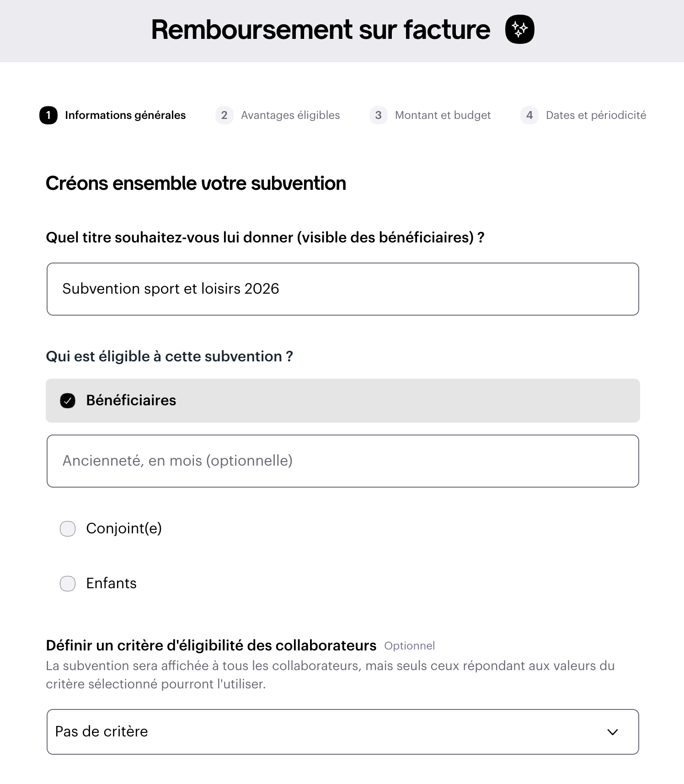Check the Conjoint(e) checkbox

click(x=68, y=529)
